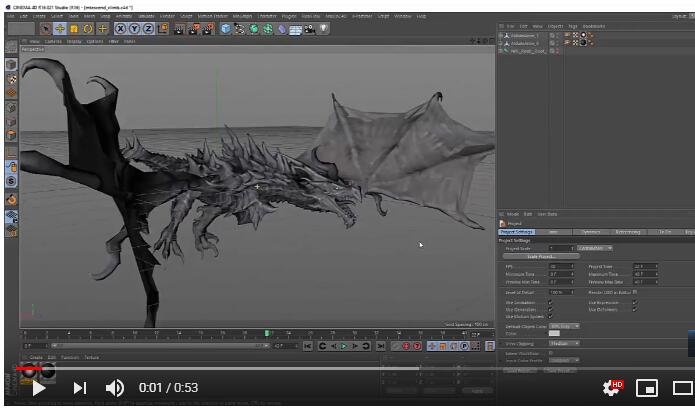Click the green array modeling icon

(268, 29)
